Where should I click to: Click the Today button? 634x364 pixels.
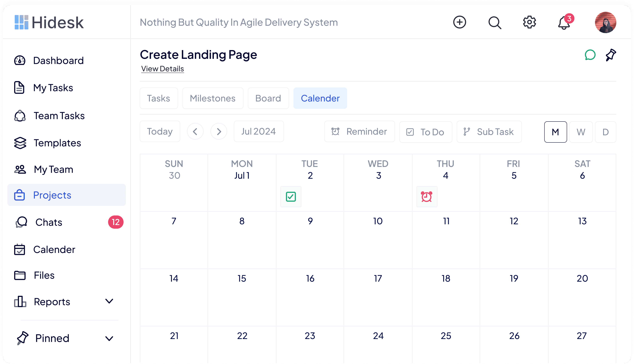tap(160, 131)
